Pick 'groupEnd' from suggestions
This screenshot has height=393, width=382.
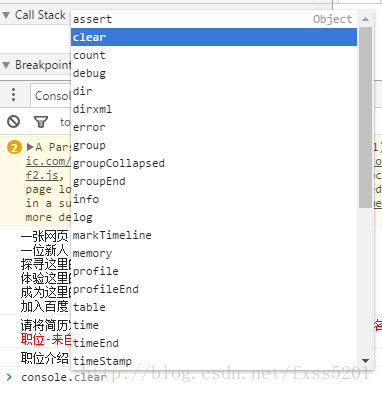(x=214, y=181)
